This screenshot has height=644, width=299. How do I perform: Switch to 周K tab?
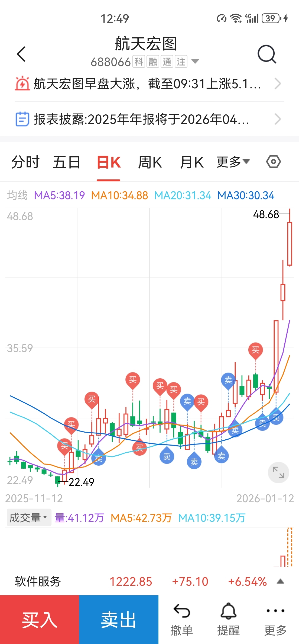150,162
